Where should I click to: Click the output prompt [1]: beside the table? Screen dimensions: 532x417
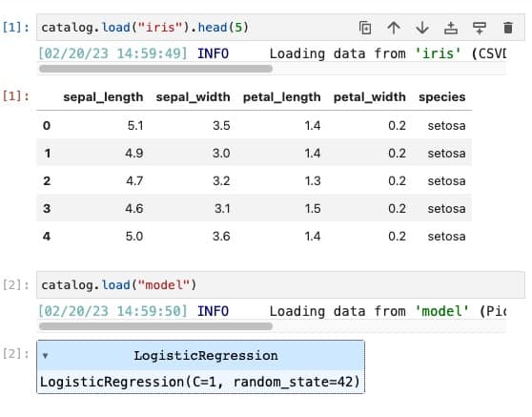16,96
